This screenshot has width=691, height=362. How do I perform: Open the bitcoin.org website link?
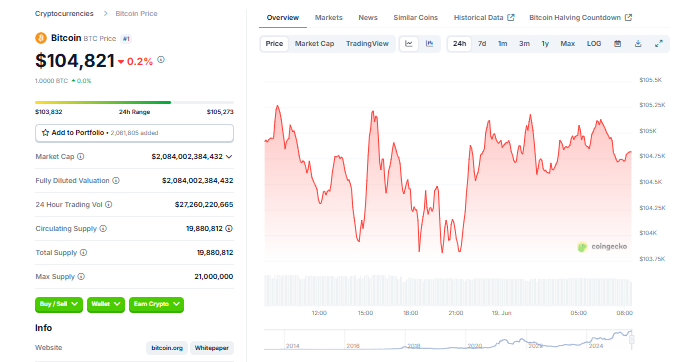[x=167, y=348]
